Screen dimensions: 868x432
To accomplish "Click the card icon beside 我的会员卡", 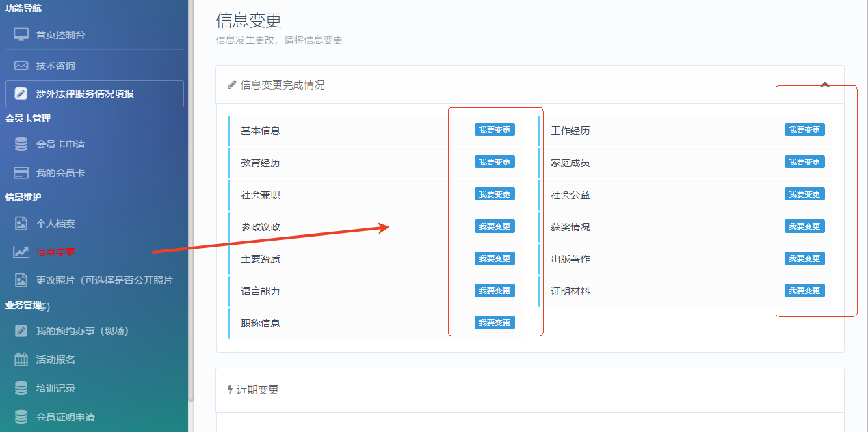I will point(21,173).
